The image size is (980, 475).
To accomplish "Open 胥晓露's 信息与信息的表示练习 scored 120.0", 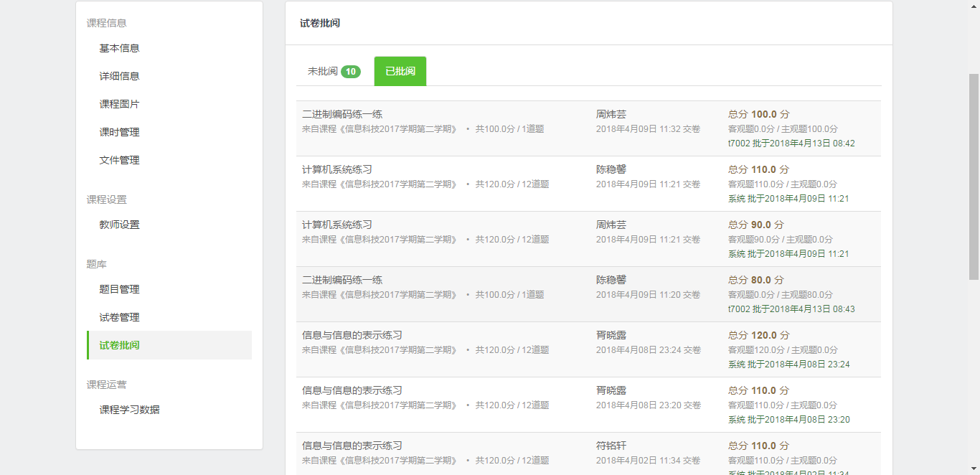I will 352,335.
